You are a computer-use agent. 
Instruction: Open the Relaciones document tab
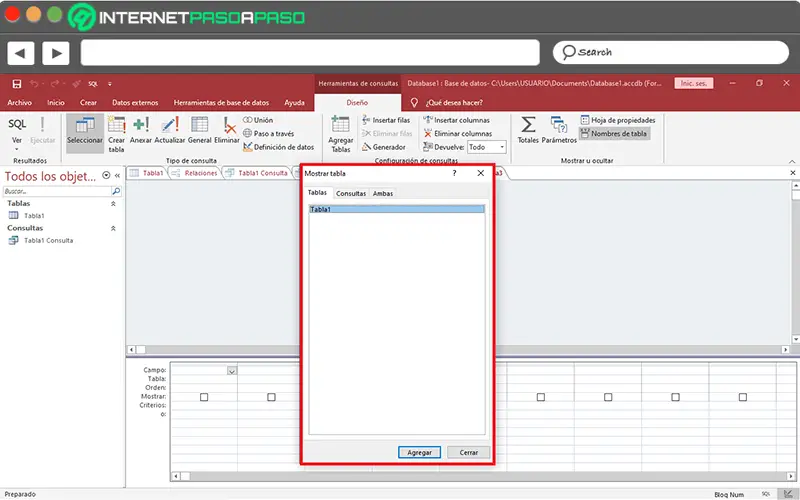click(x=195, y=173)
